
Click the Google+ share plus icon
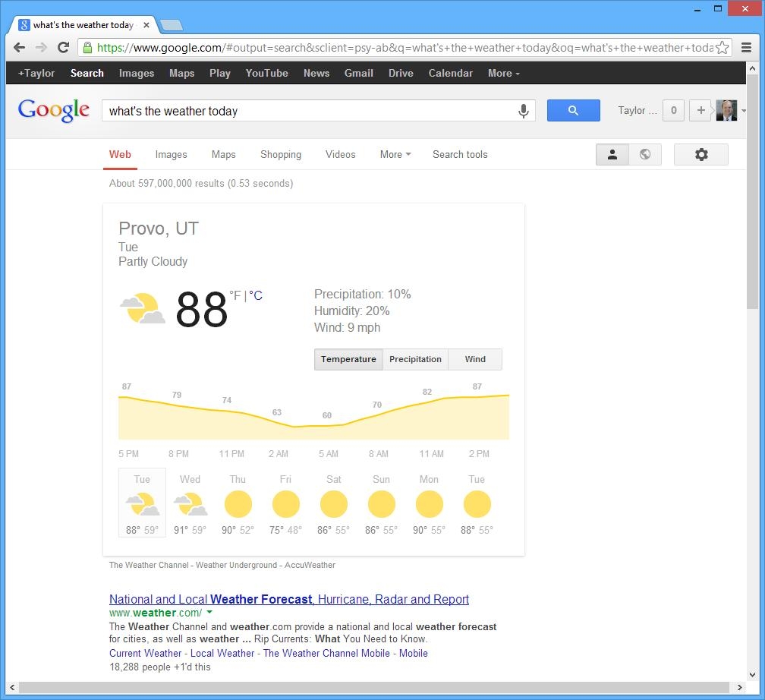700,110
